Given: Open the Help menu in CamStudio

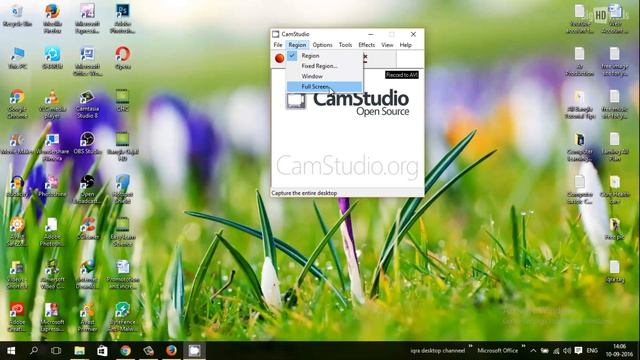Looking at the screenshot, I should 405,45.
